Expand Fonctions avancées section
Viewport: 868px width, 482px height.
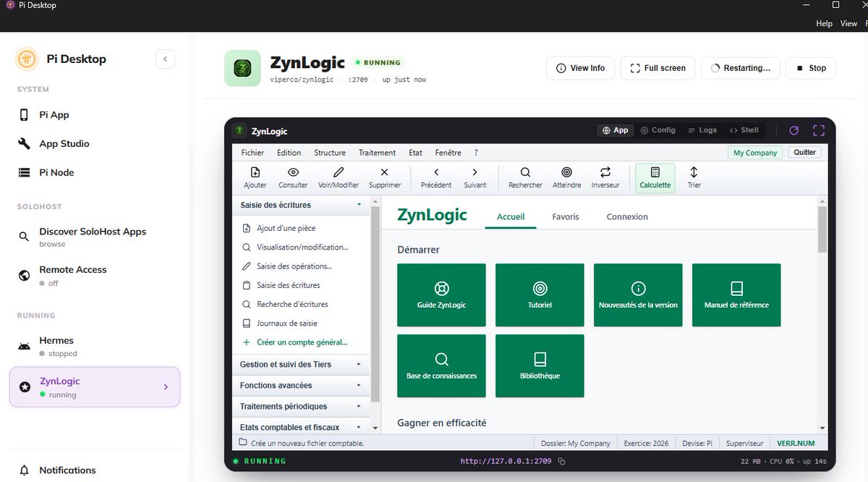[x=301, y=385]
